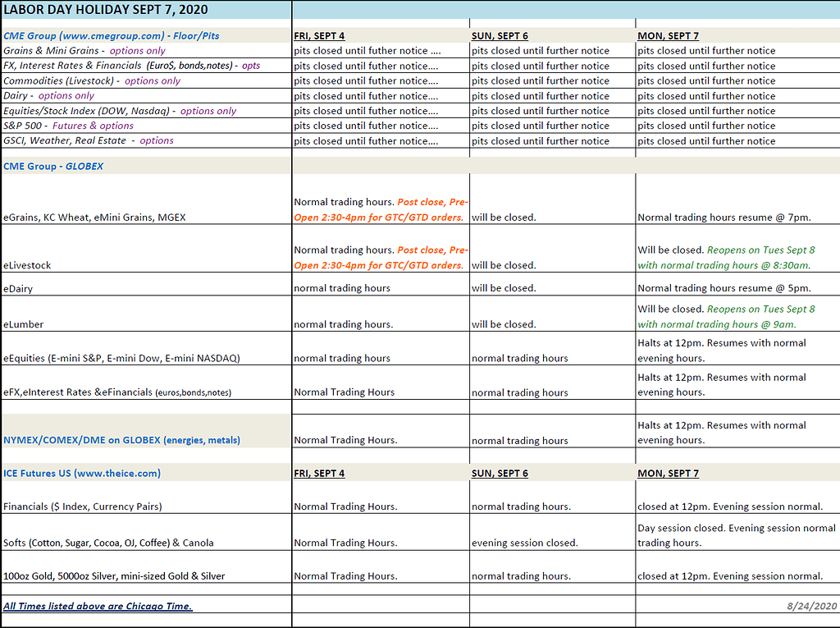840x628 pixels.
Task: Select the Grains & Mini Grains row label
Action: 82,50
